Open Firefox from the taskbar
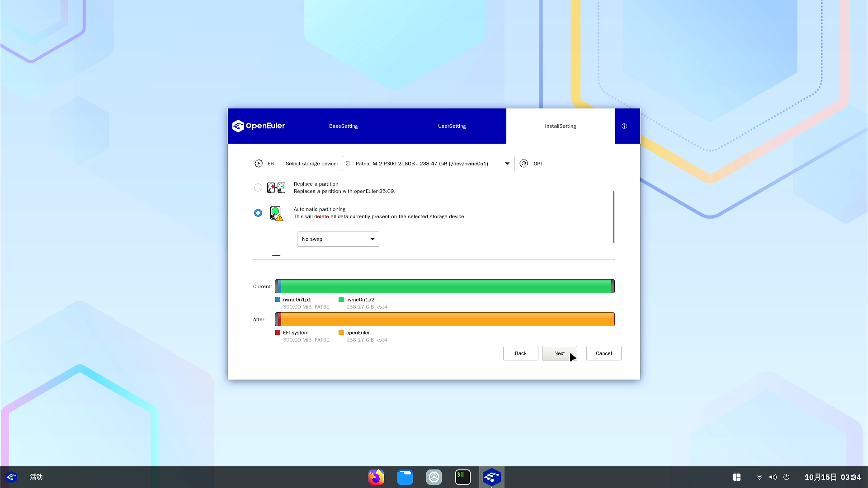Image resolution: width=868 pixels, height=488 pixels. [376, 477]
